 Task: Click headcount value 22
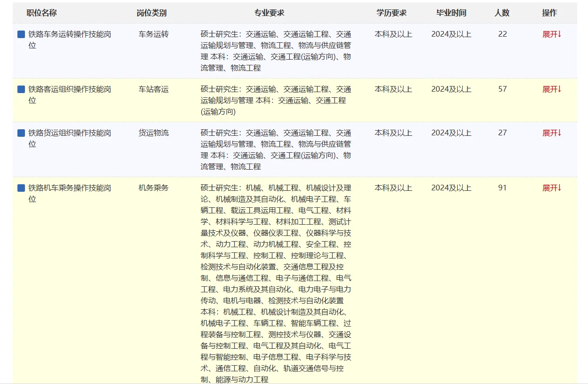pyautogui.click(x=502, y=34)
